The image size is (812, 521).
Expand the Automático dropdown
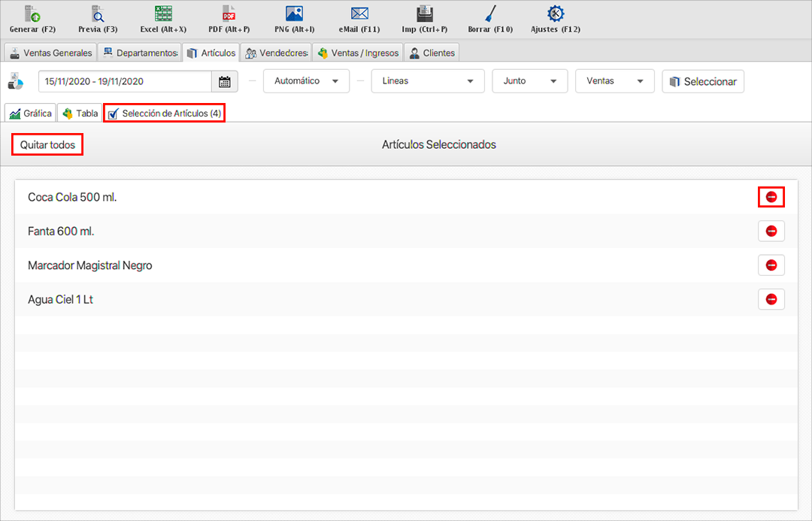coord(306,81)
